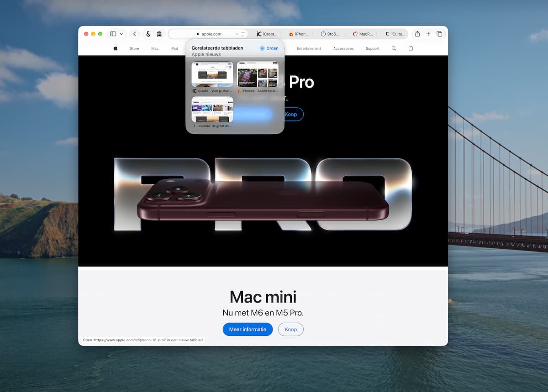Open the tab group dropdown beside sidebar
This screenshot has width=548, height=392.
click(x=121, y=34)
